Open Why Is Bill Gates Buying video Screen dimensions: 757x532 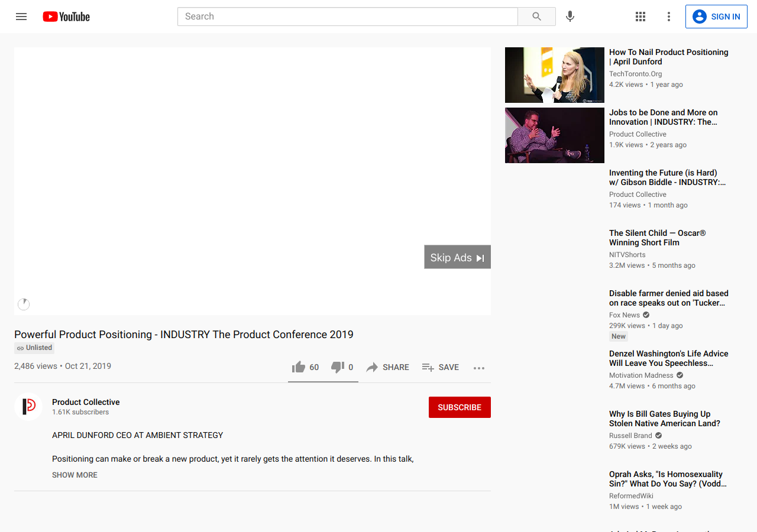click(665, 419)
